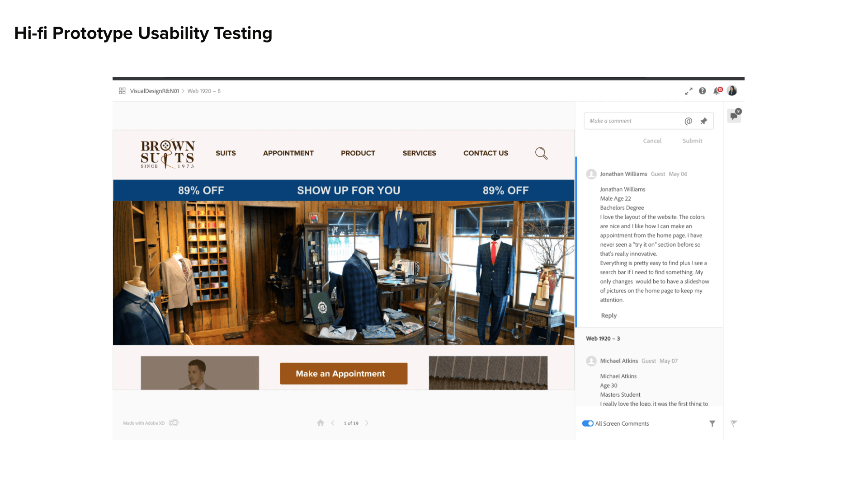
Task: Click the Make an Appointment button
Action: pyautogui.click(x=344, y=374)
